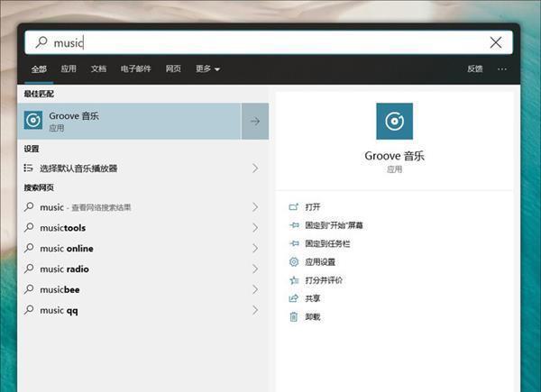
Task: Click music - 查看网络搜索结果 text
Action: point(86,207)
